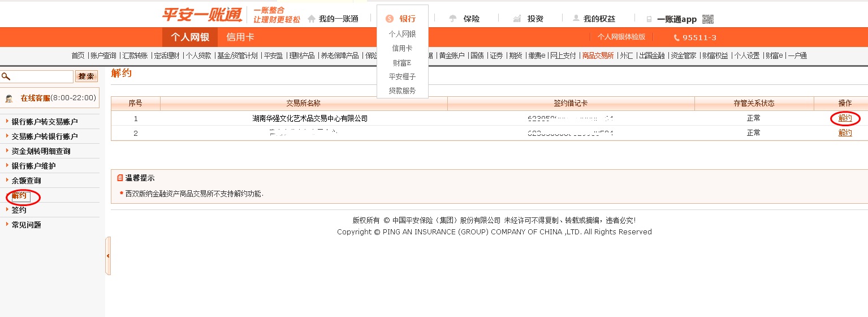The width and height of the screenshot is (868, 317).
Task: Collapse the sidebar with the arrow handle
Action: [x=108, y=256]
